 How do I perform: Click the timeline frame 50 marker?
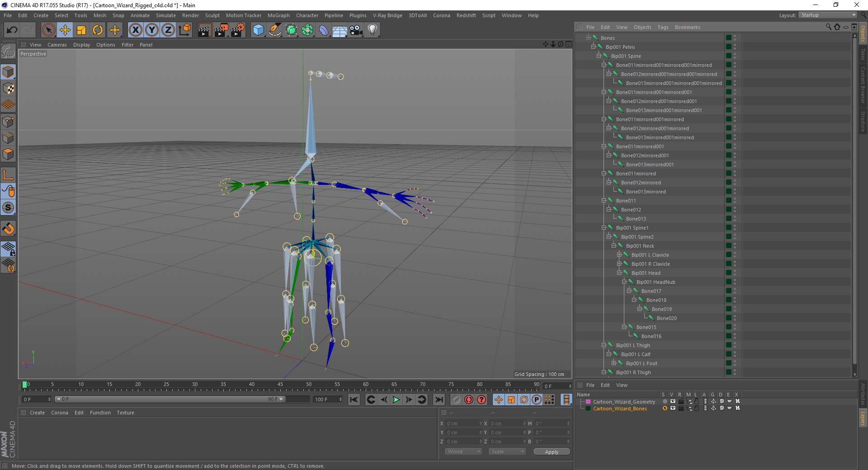308,385
